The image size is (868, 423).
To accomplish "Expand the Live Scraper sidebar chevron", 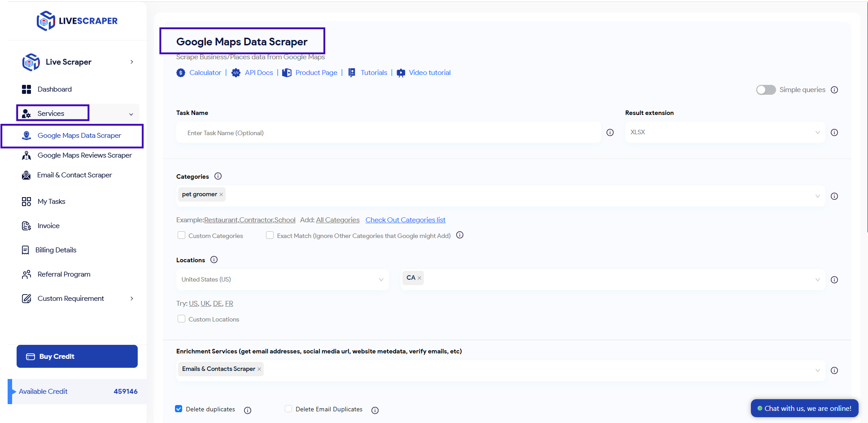I will [131, 62].
